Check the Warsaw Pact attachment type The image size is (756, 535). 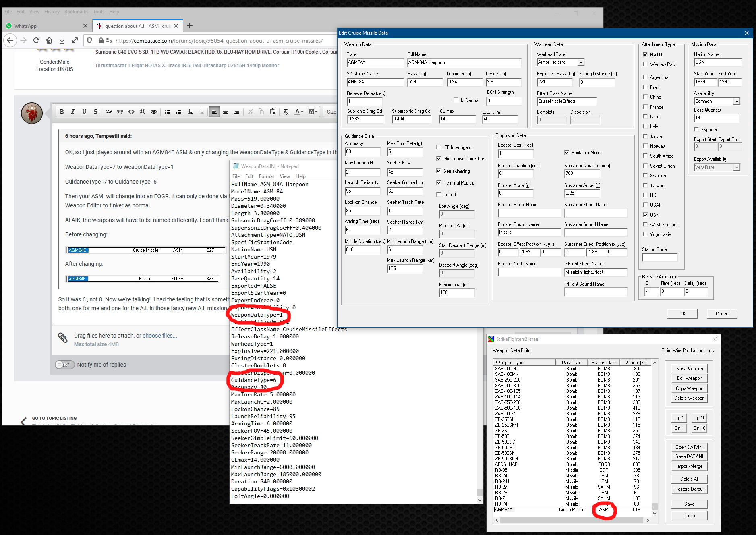pyautogui.click(x=645, y=64)
